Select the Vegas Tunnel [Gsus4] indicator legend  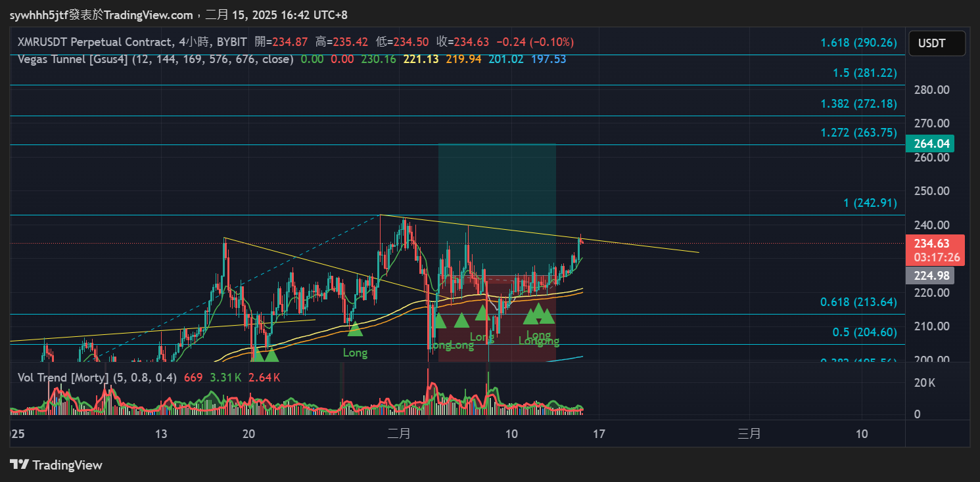click(155, 59)
